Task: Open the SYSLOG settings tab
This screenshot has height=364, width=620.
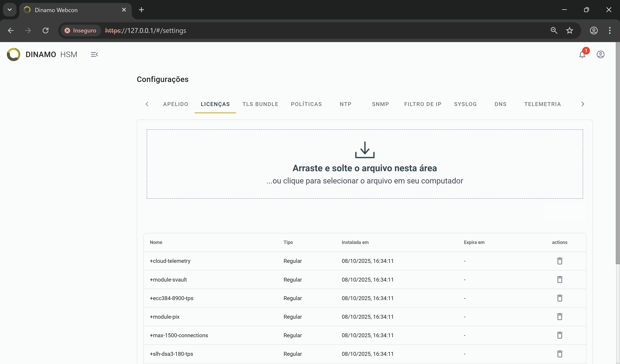Action: tap(465, 104)
